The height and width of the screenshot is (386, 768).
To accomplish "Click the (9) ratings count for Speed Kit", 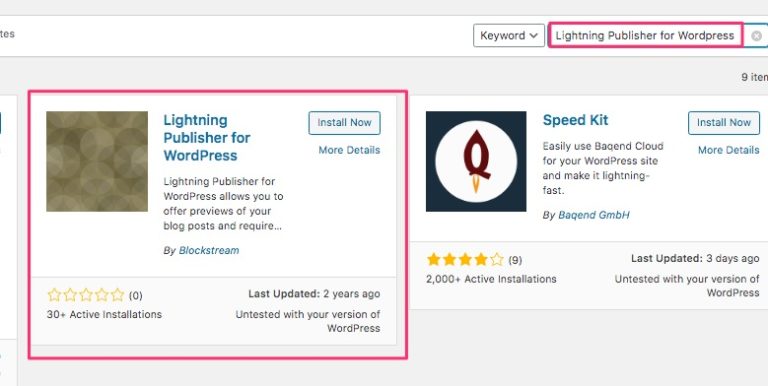I will click(x=515, y=260).
